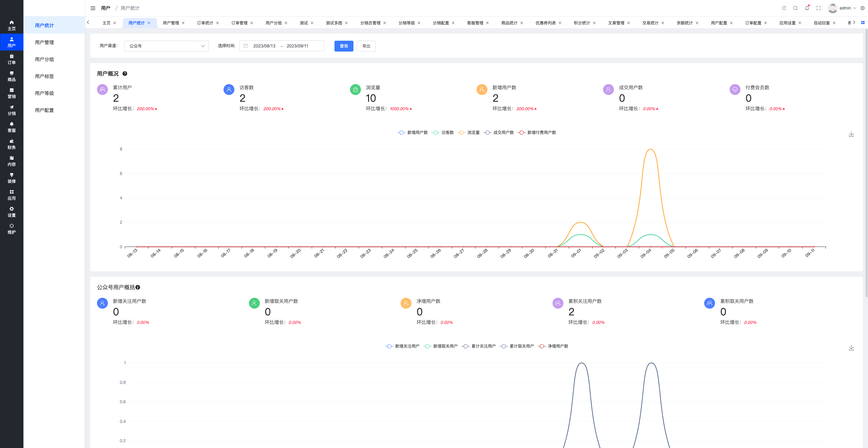The image size is (868, 448).
Task: Open the 维护 maintenance sidebar icon
Action: (12, 229)
